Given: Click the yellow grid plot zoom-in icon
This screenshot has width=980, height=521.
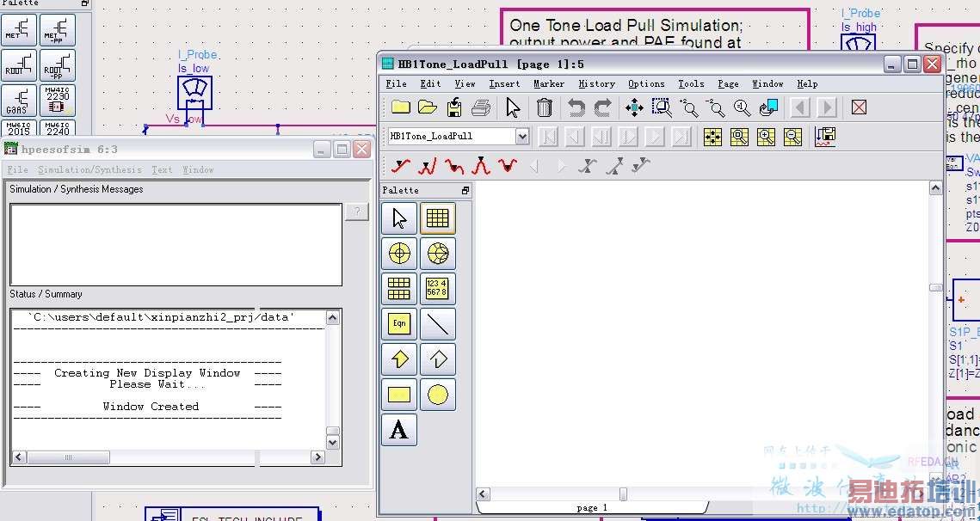Looking at the screenshot, I should pos(767,136).
